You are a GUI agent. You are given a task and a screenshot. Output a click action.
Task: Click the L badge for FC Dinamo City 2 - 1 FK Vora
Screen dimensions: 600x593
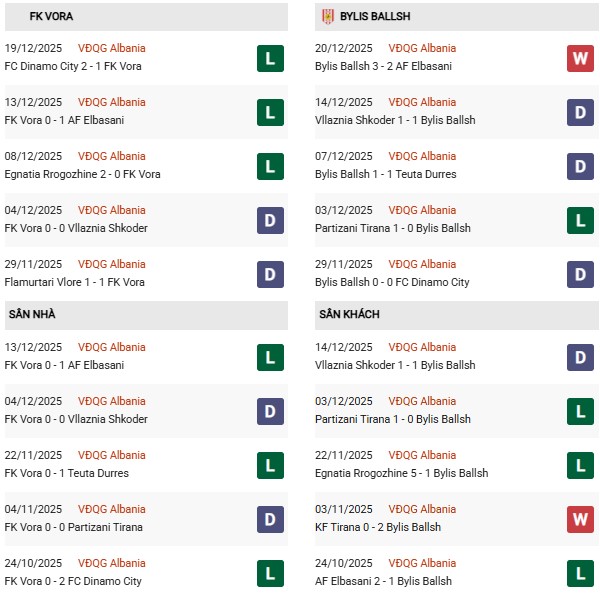[x=270, y=58]
